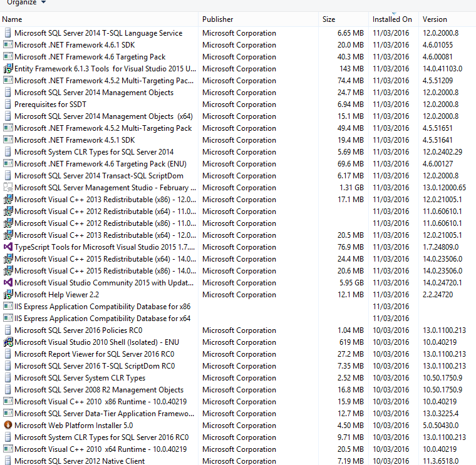The width and height of the screenshot is (476, 465).
Task: Click icon of Visual C++ 2012 Redistributable (x64)
Action: (8, 211)
